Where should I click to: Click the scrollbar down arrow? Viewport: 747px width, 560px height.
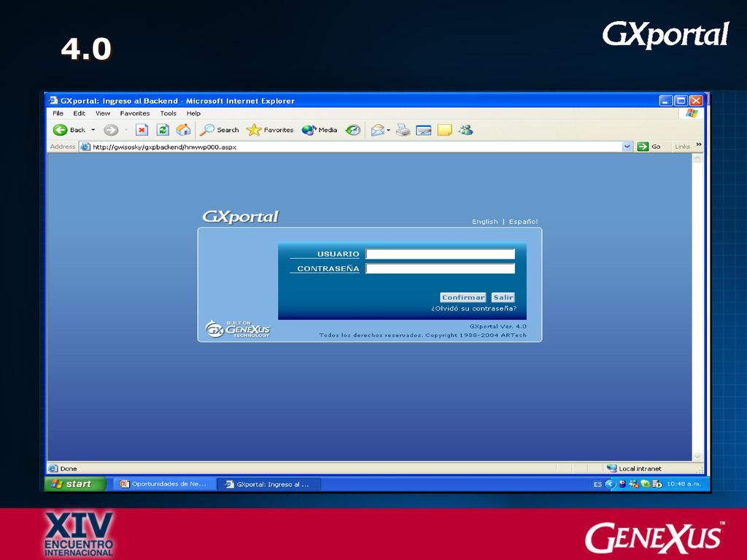(x=697, y=456)
